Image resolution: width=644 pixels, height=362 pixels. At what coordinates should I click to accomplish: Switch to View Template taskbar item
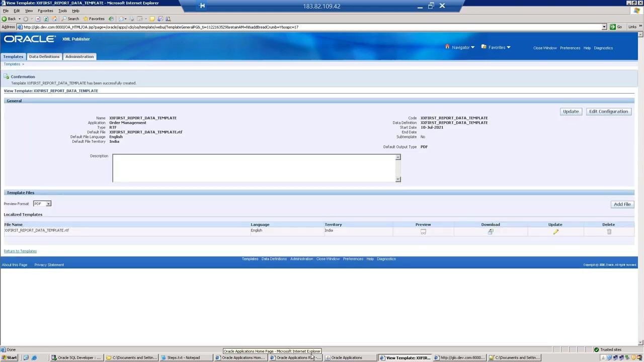click(405, 357)
